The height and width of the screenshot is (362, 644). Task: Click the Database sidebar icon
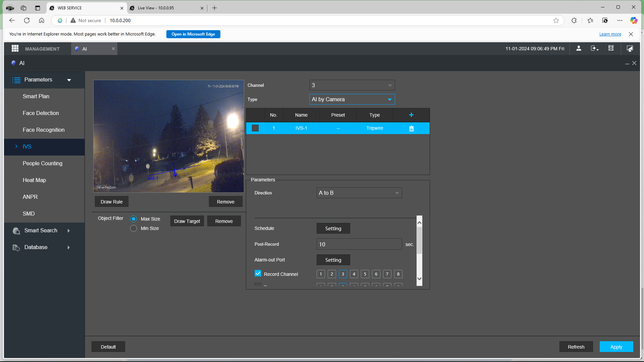coord(16,247)
